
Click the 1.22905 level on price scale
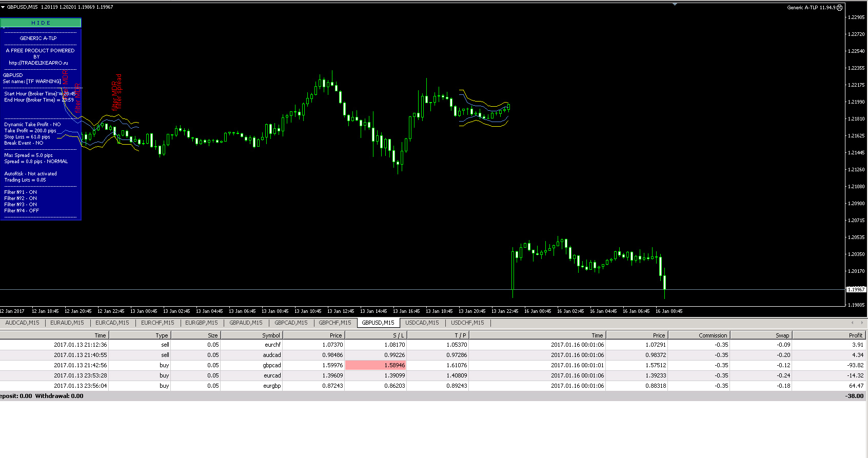pyautogui.click(x=856, y=17)
